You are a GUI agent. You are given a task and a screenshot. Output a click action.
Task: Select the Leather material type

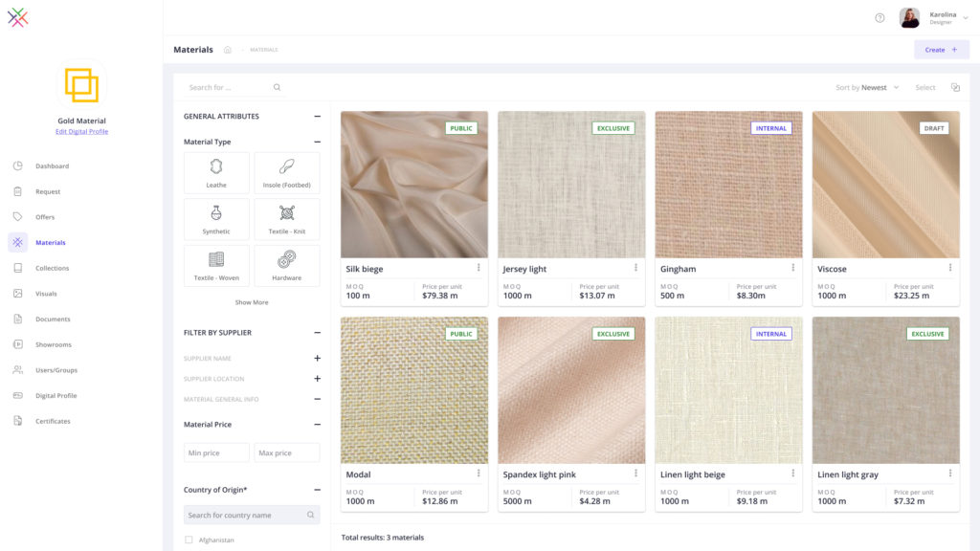pyautogui.click(x=216, y=173)
